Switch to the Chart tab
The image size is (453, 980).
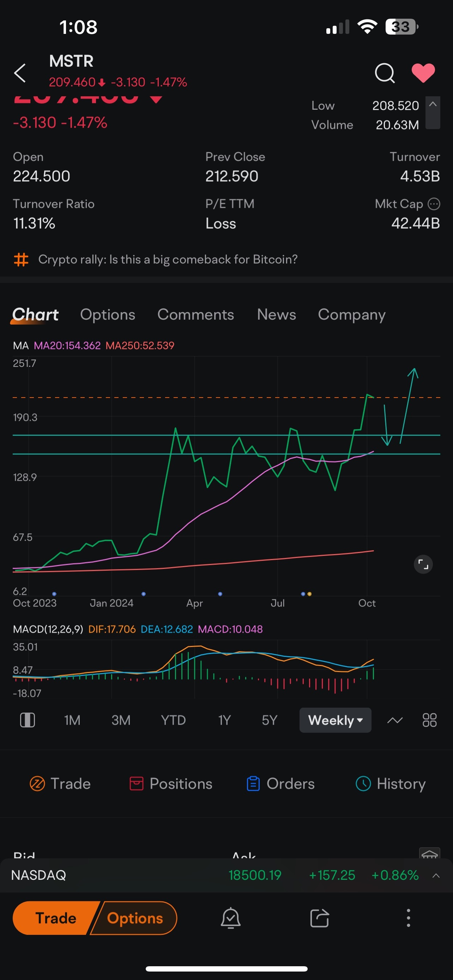(35, 315)
